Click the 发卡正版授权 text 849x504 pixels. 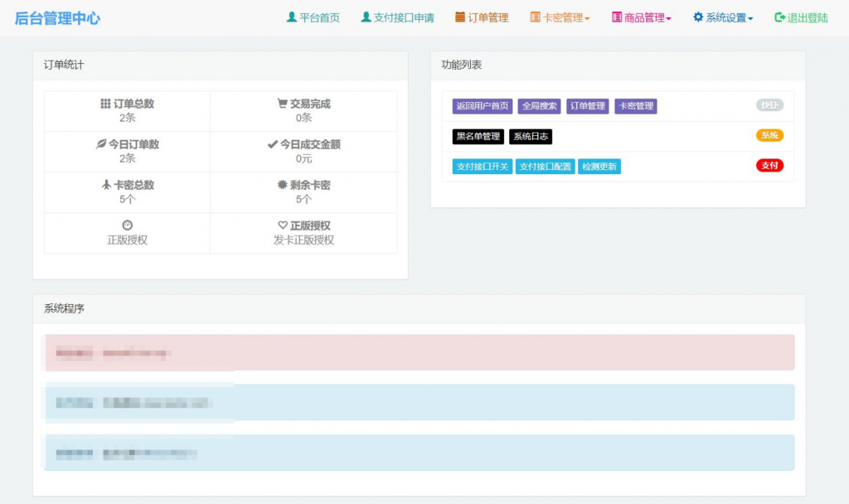(303, 240)
